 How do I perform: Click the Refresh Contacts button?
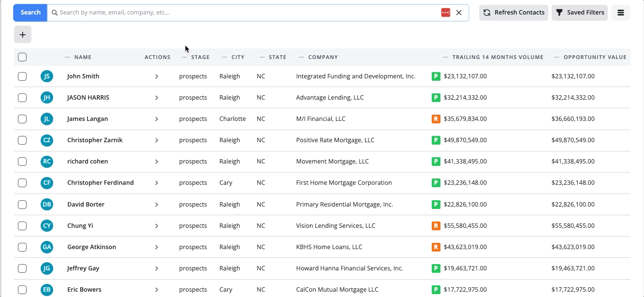point(513,13)
